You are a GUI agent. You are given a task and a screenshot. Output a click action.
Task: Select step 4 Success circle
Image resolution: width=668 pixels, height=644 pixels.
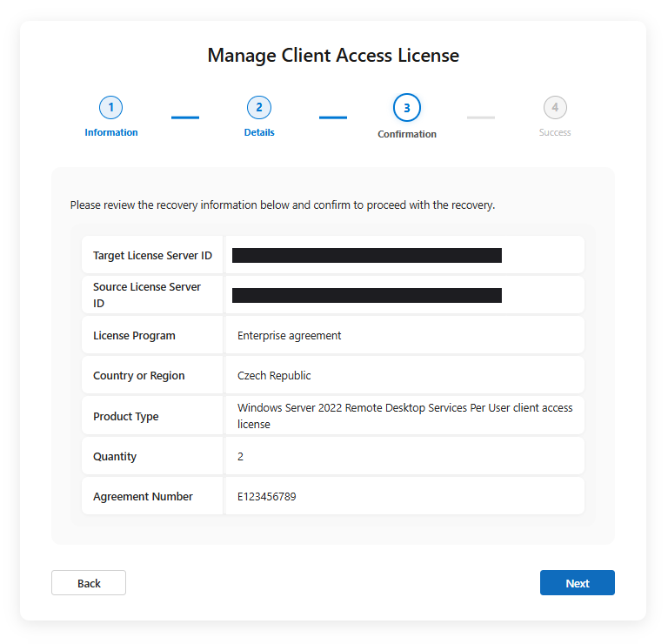click(555, 107)
